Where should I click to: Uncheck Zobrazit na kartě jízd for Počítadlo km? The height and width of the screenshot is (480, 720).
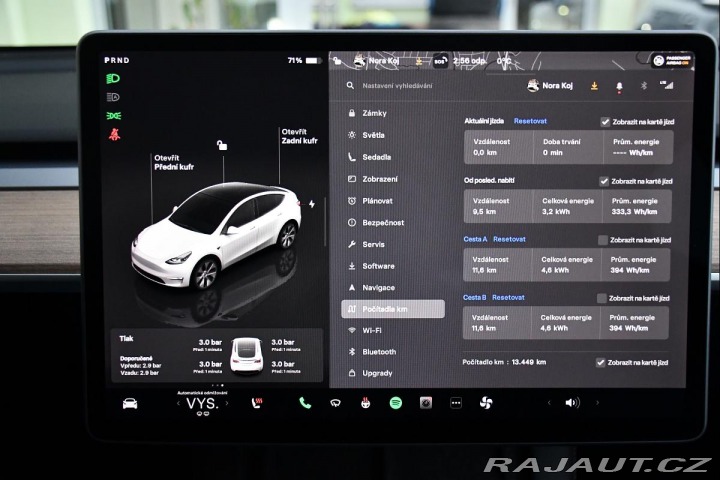point(600,362)
